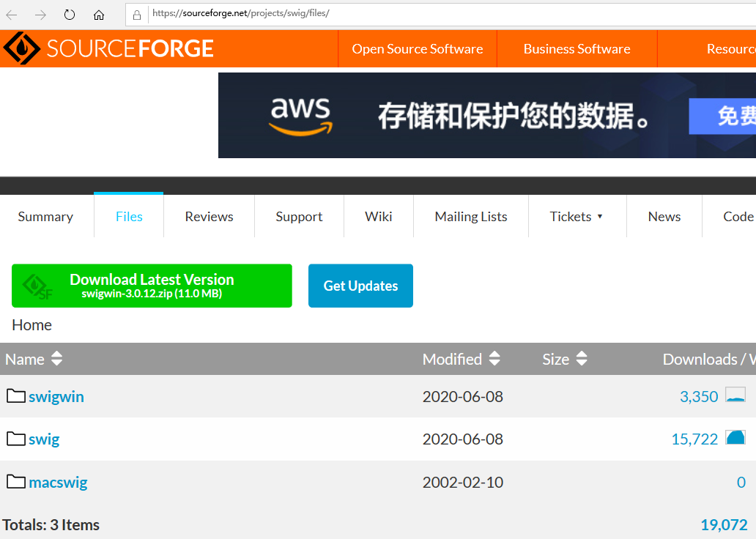The width and height of the screenshot is (756, 539).
Task: Click the Home breadcrumb link
Action: [x=31, y=325]
